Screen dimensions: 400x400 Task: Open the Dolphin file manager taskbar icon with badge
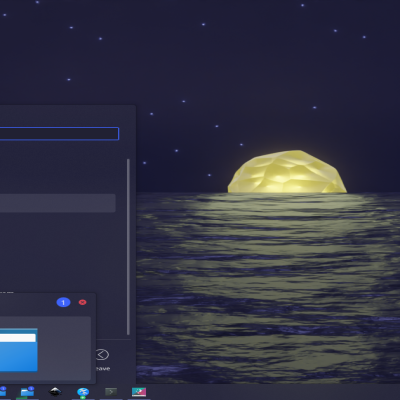[27, 392]
